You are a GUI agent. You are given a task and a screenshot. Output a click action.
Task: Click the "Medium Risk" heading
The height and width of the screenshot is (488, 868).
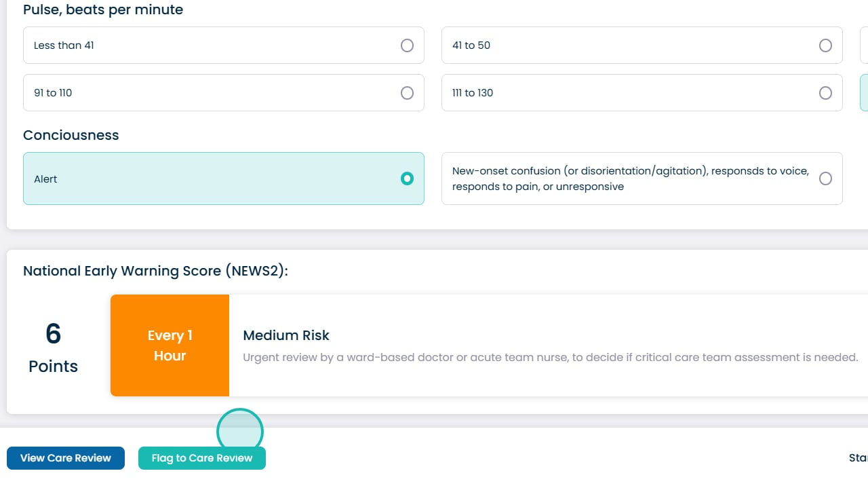pos(286,335)
